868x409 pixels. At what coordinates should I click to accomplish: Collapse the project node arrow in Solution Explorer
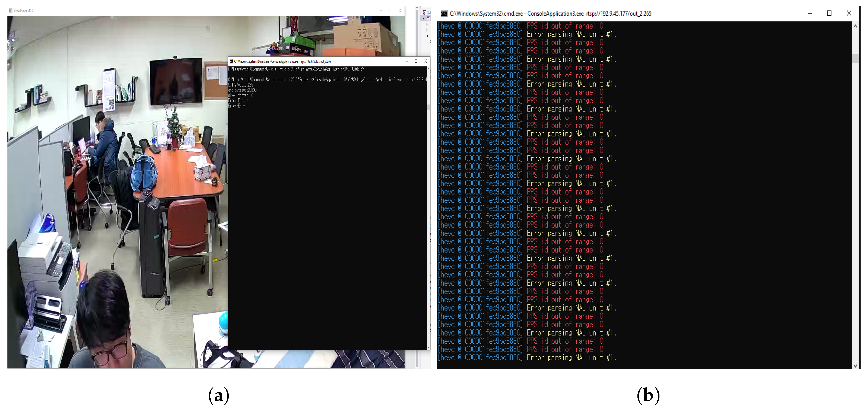(424, 18)
